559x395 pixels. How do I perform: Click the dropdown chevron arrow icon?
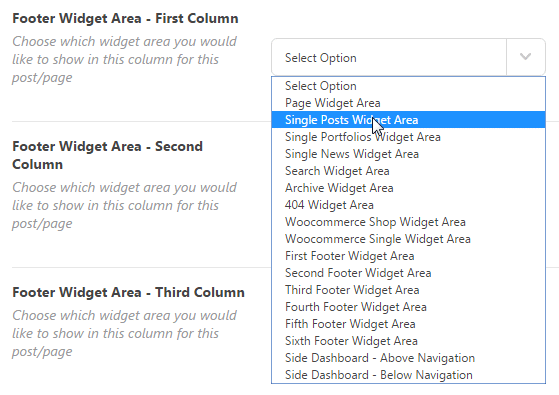525,57
